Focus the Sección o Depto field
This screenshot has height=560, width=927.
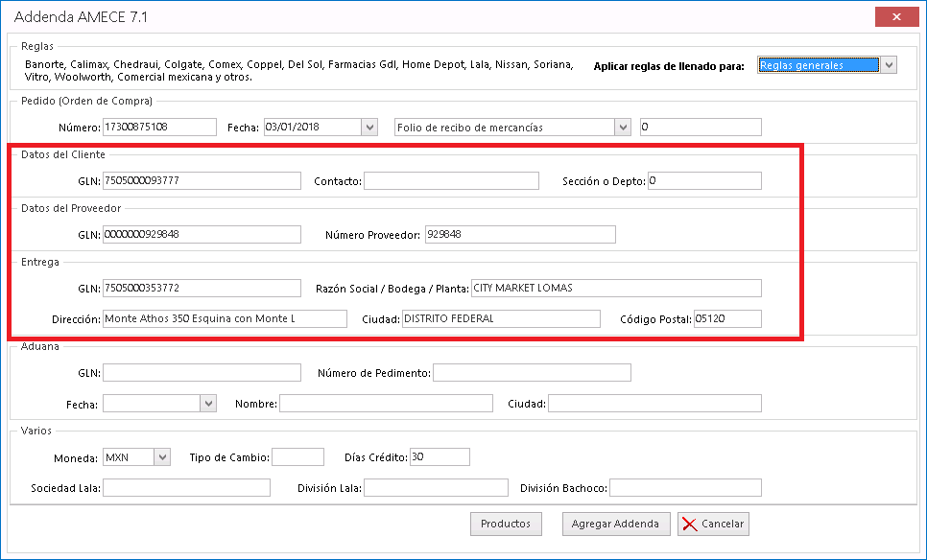point(704,180)
